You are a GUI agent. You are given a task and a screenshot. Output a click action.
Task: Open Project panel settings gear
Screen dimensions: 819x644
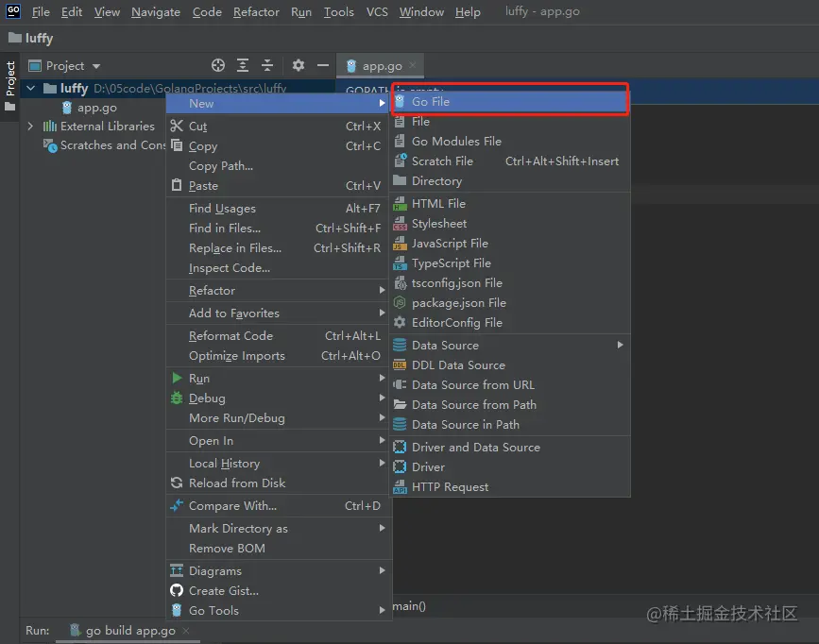tap(299, 65)
